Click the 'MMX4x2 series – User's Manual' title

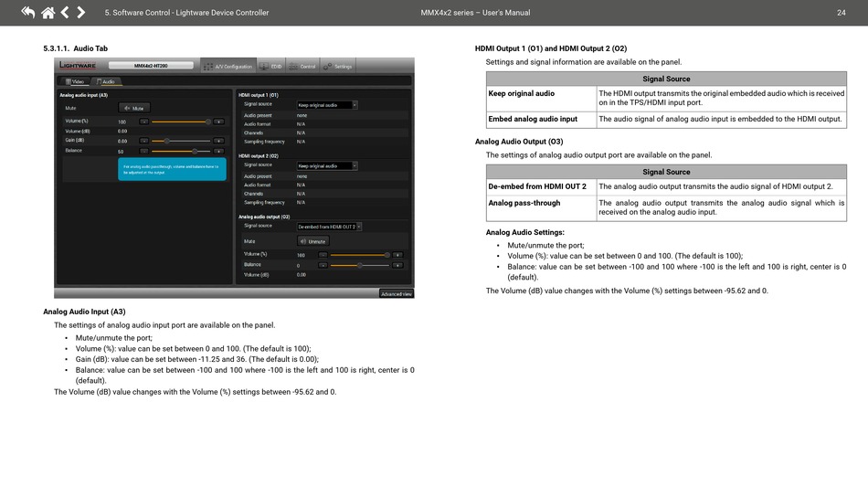click(475, 12)
